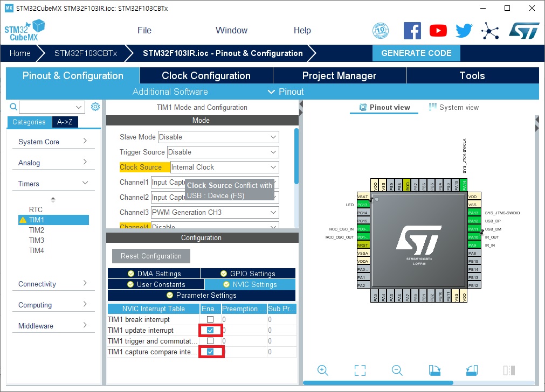Click the TIM1 warning triangle icon
This screenshot has width=545, height=392.
23,220
